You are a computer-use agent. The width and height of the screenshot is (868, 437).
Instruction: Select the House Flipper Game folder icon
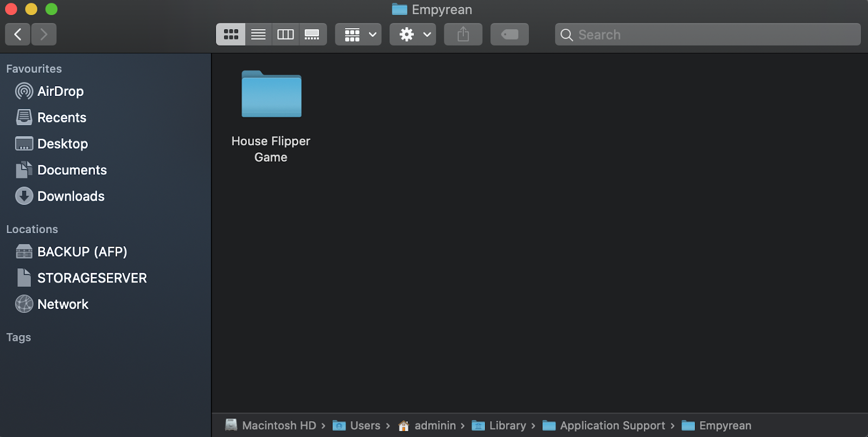pyautogui.click(x=271, y=94)
